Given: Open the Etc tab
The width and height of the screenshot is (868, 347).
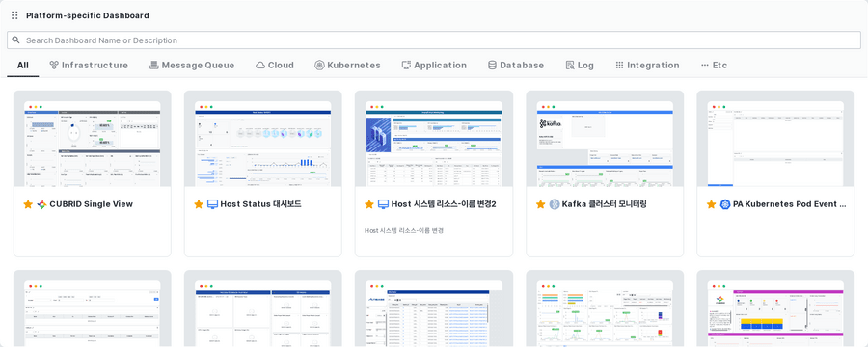Looking at the screenshot, I should coord(714,66).
